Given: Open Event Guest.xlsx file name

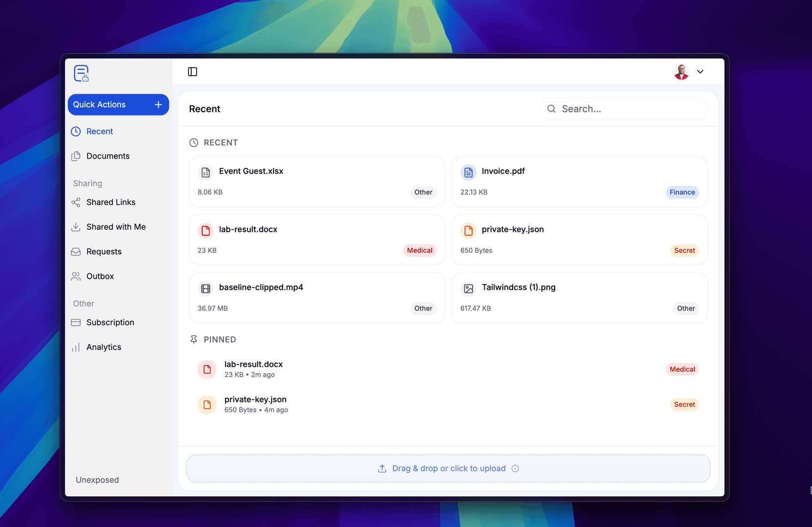Looking at the screenshot, I should point(251,171).
